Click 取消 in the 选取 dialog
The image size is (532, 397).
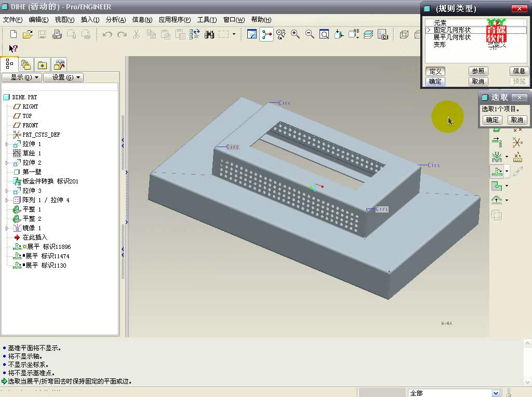[517, 120]
